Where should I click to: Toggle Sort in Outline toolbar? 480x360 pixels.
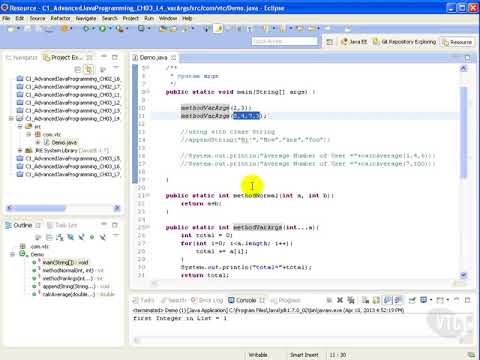point(59,237)
